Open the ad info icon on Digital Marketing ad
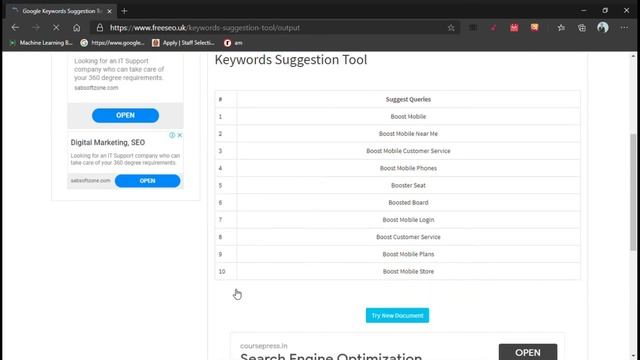 (x=172, y=135)
